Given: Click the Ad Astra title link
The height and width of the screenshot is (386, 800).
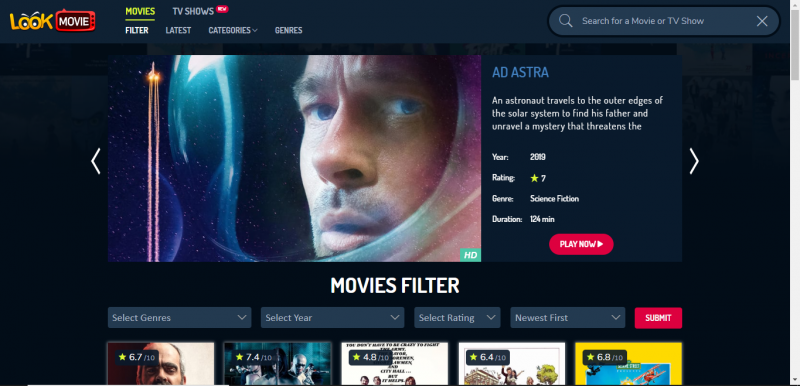Looking at the screenshot, I should click(x=520, y=72).
